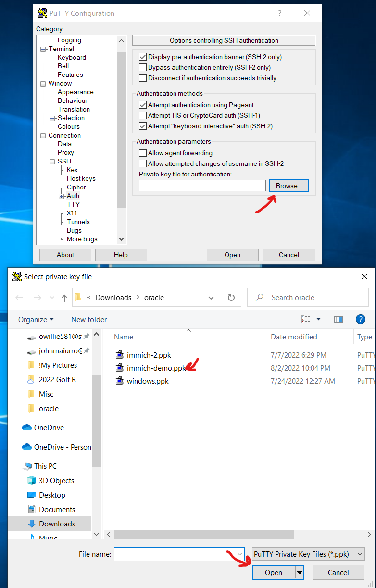
Task: Click the Downloads arrow icon
Action: (x=32, y=524)
